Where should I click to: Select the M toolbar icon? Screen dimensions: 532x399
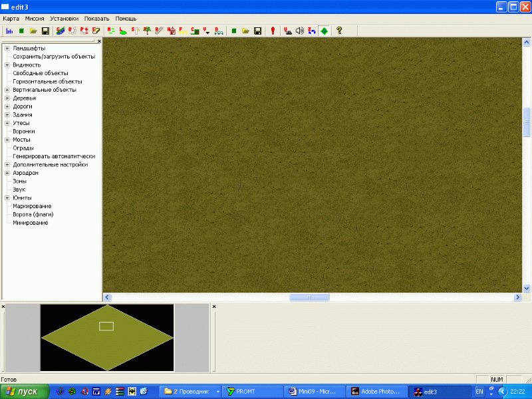coord(110,31)
